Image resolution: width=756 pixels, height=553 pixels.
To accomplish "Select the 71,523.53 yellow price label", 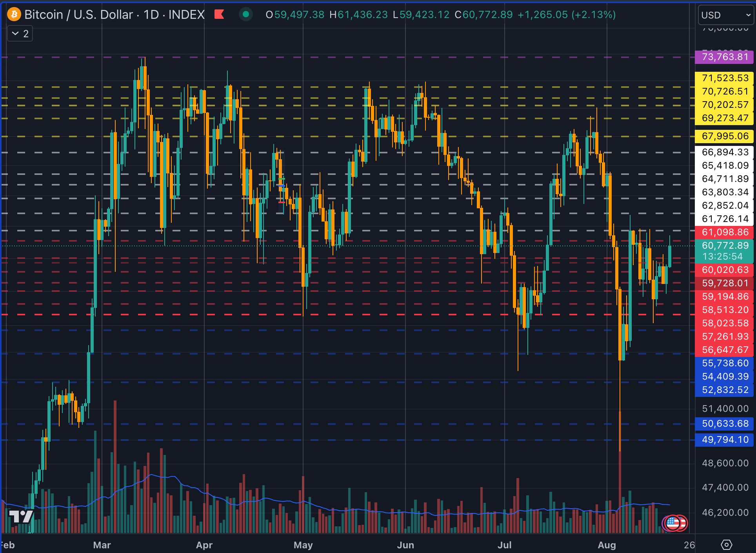I will [724, 78].
